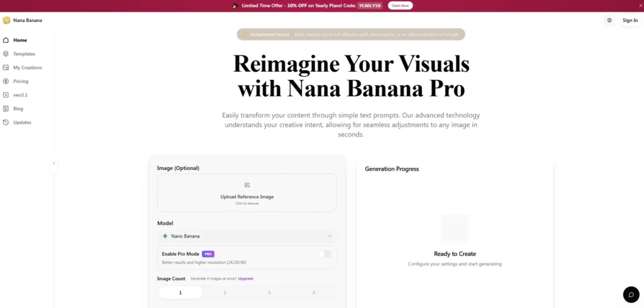Select image count 4

[x=313, y=293]
